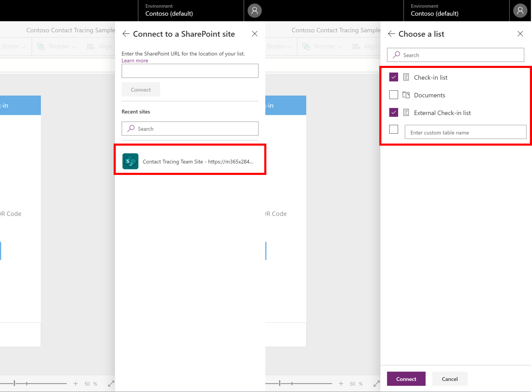Viewport: 532px width, 392px height.
Task: Open the Border dropdown in the right toolbar
Action: tap(279, 46)
